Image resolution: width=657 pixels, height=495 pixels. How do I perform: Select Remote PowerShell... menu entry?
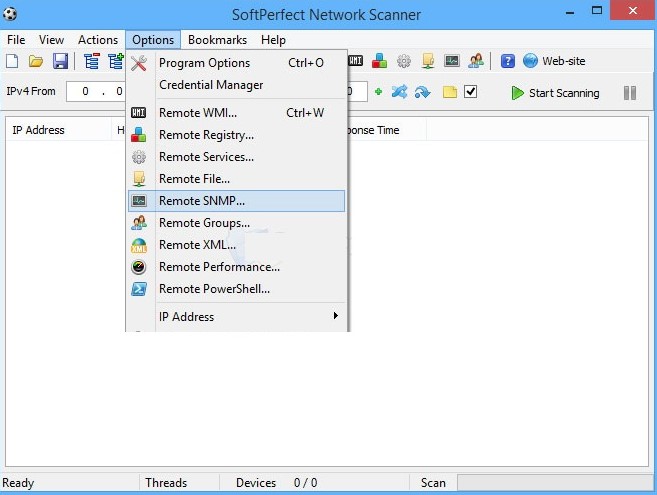click(x=236, y=289)
